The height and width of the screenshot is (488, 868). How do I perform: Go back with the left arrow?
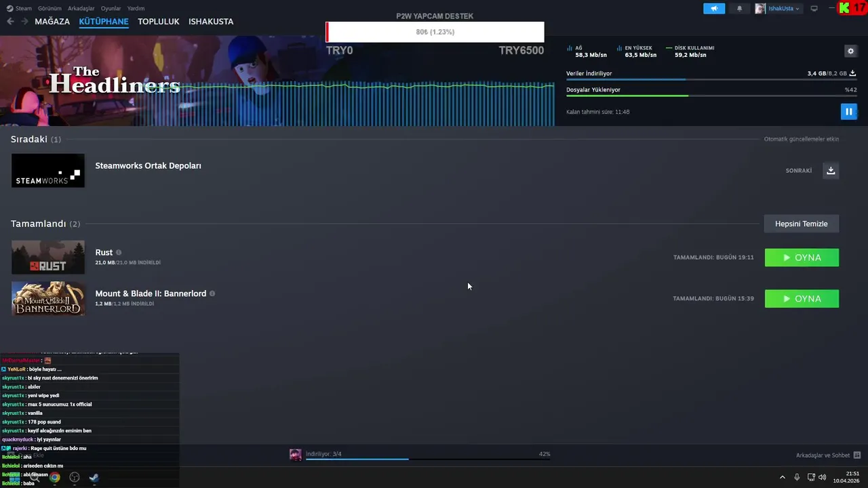pyautogui.click(x=10, y=22)
